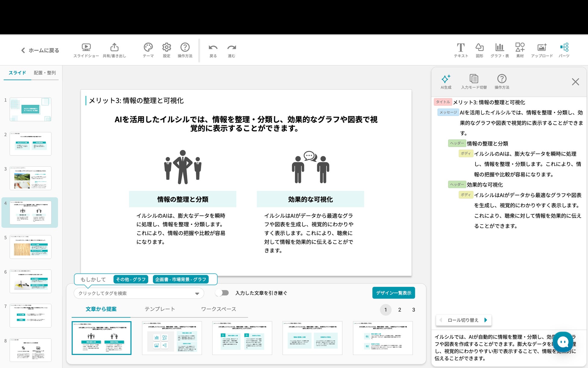Open the グラフ・表 chart tool
This screenshot has height=368, width=588.
point(499,47)
